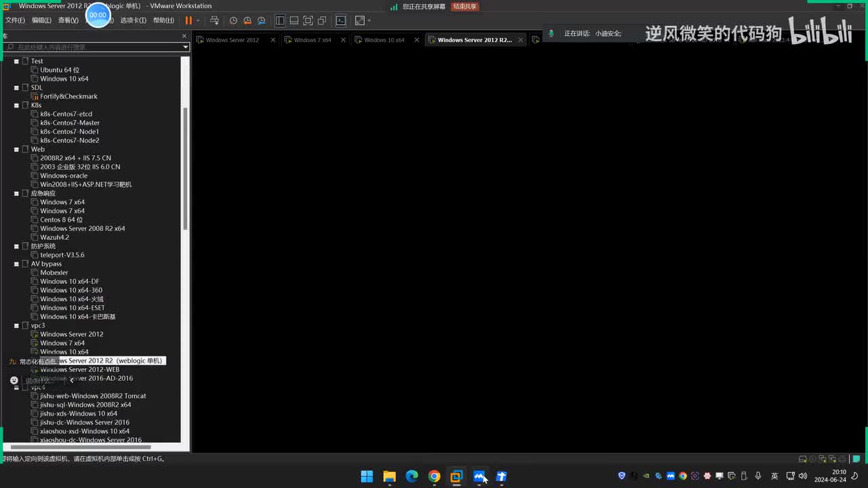
Task: Click the 结束共享 stop sharing button
Action: pos(465,6)
